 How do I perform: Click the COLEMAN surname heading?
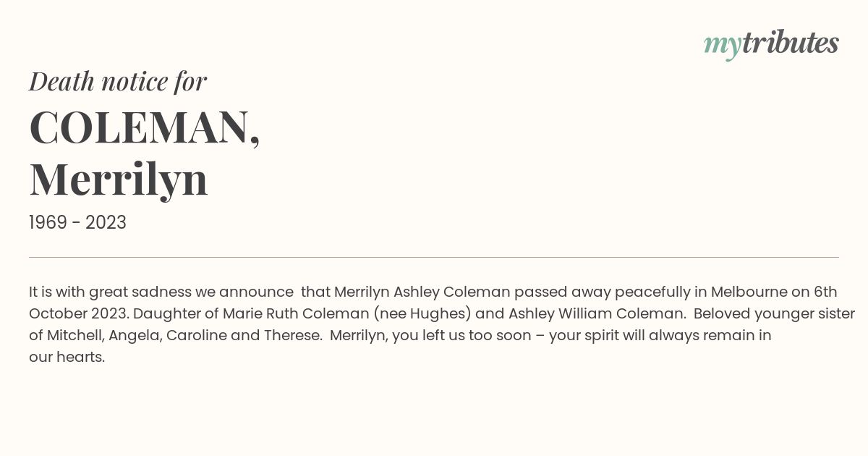point(145,127)
